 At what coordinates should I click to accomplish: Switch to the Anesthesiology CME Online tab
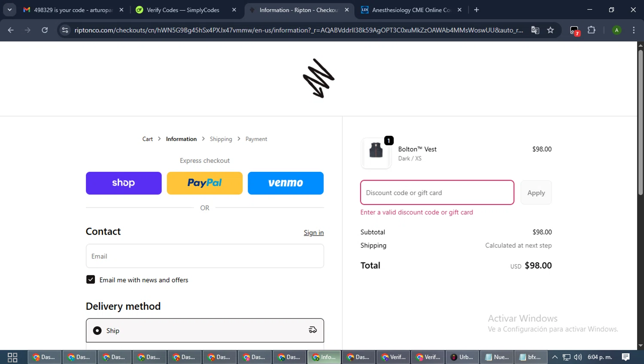411,10
